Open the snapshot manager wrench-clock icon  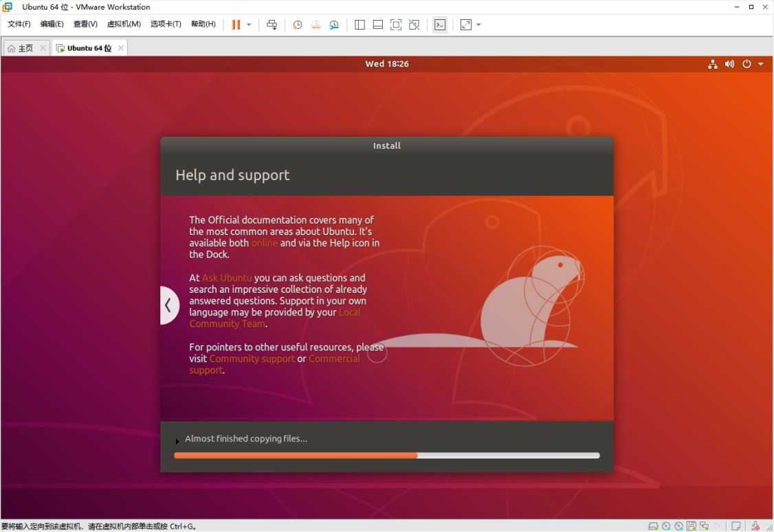click(x=334, y=25)
